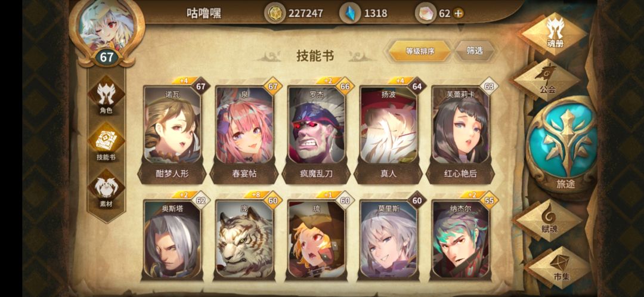The height and width of the screenshot is (297, 644).
Task: Open the 赋魂 icon
Action: click(549, 220)
